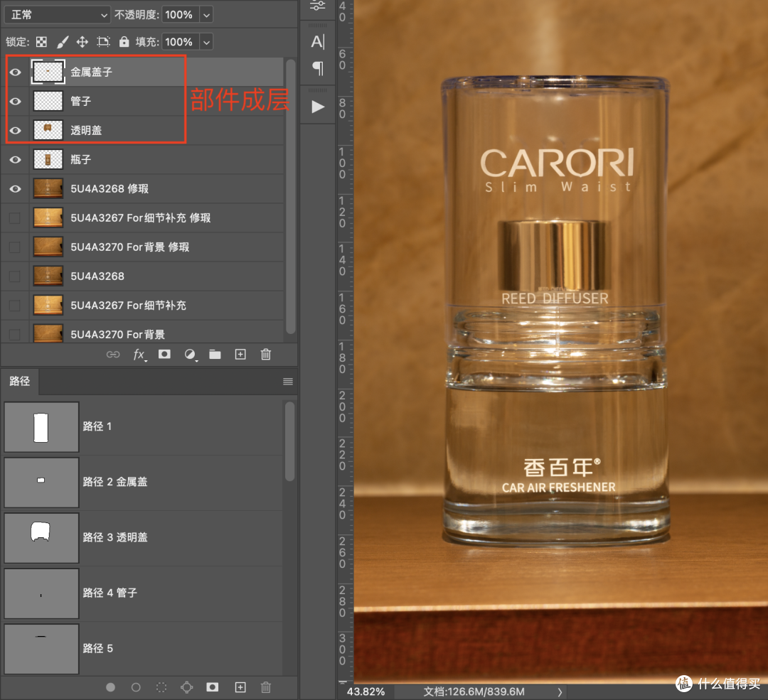Viewport: 768px width, 700px height.
Task: Fill path with foreground color icon
Action: pos(111,687)
